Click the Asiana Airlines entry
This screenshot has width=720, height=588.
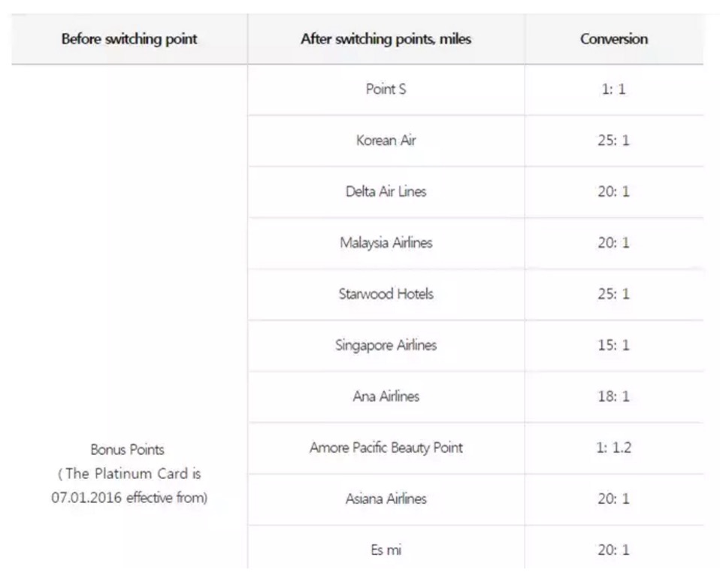coord(386,499)
